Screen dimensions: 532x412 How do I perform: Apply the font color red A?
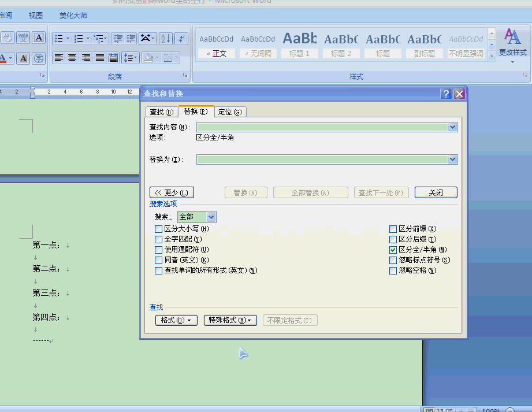(3, 58)
